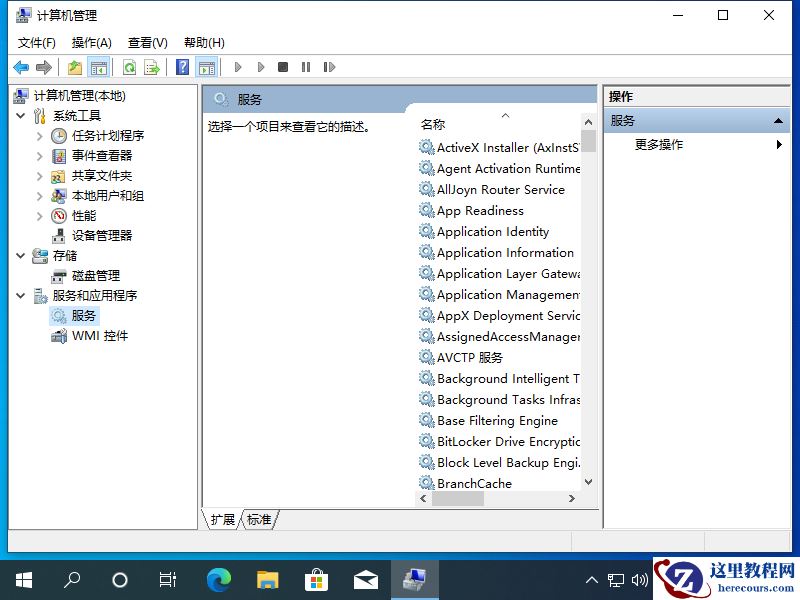Image resolution: width=800 pixels, height=600 pixels.
Task: Click the export list toolbar icon
Action: [152, 67]
